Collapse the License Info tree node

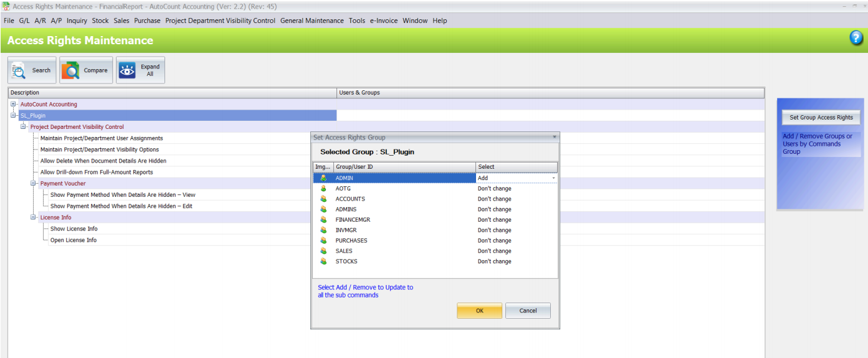pos(33,217)
